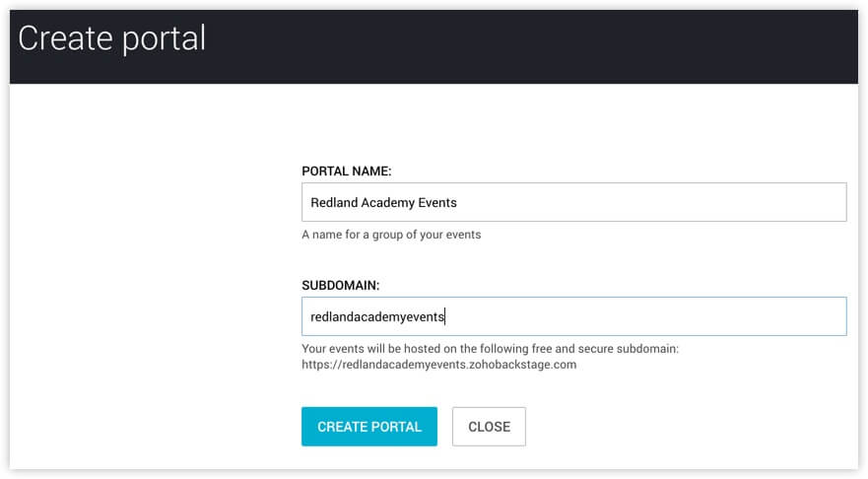The height and width of the screenshot is (479, 868).
Task: Click the zohobackstage.com subdomain URL text
Action: click(x=439, y=365)
